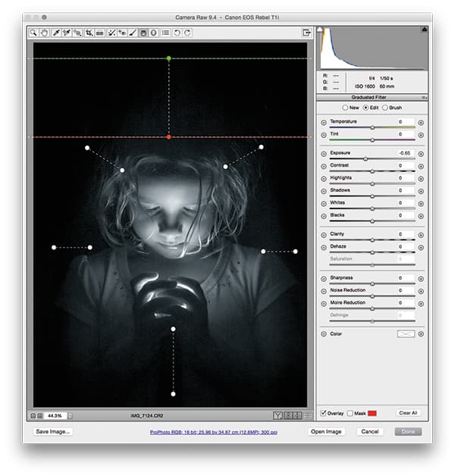Select the Graduated Filter tool
This screenshot has width=455, height=476.
tap(143, 33)
